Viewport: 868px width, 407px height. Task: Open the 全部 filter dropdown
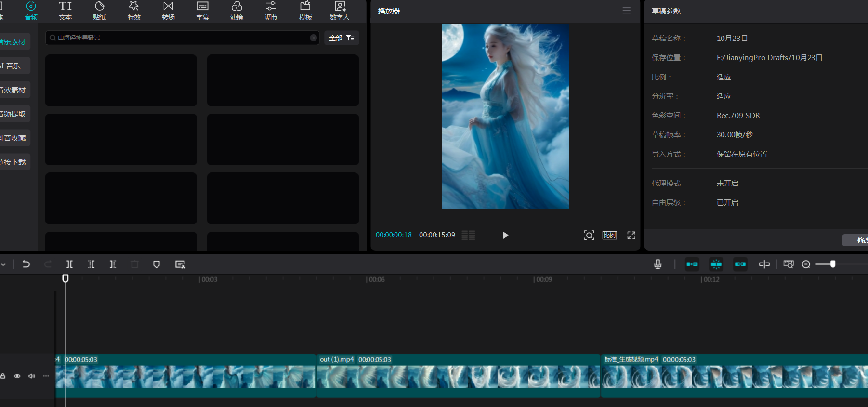[x=342, y=38]
